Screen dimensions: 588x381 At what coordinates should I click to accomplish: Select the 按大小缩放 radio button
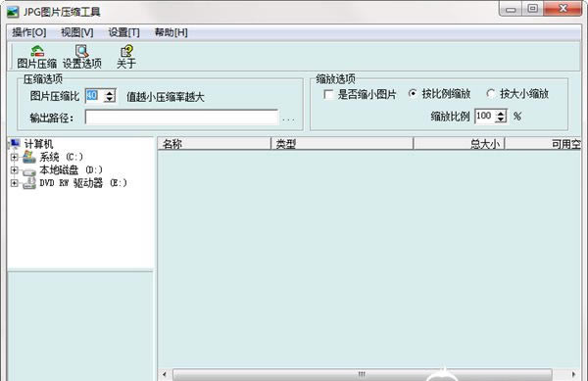pos(491,94)
